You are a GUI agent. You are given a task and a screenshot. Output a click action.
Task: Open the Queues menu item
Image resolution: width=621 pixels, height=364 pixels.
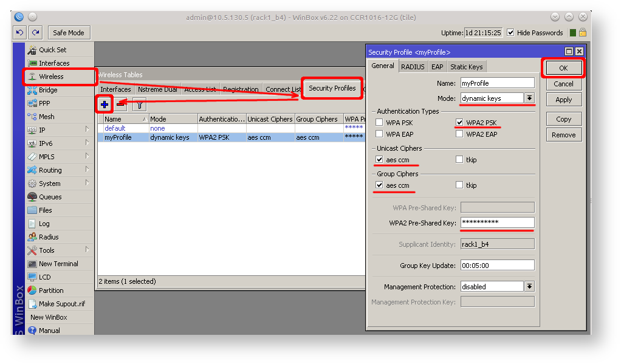pyautogui.click(x=50, y=197)
